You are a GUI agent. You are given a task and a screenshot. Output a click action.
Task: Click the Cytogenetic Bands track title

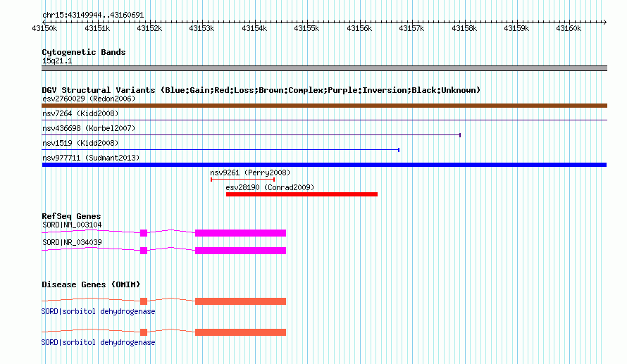[84, 52]
